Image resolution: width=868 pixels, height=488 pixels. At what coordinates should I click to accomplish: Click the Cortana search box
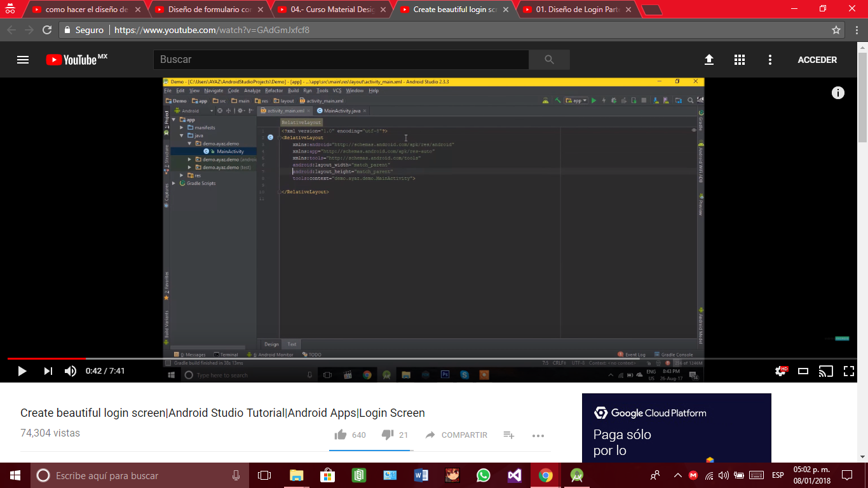coord(139,475)
